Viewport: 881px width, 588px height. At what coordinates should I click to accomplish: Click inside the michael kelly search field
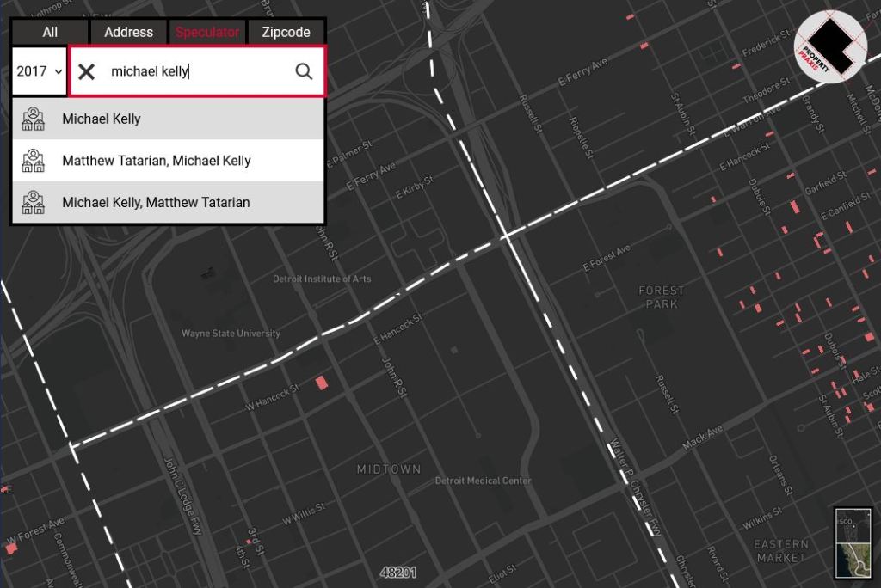click(x=198, y=71)
